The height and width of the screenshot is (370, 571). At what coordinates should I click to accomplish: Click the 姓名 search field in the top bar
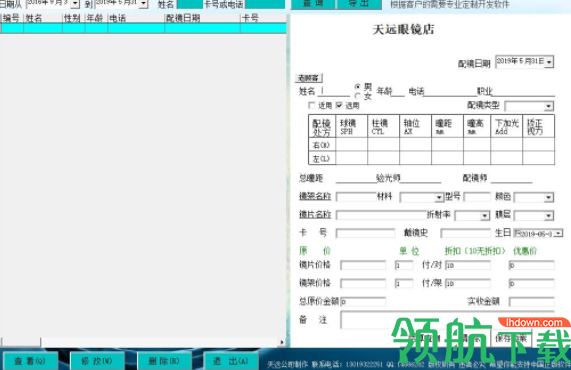[x=190, y=4]
